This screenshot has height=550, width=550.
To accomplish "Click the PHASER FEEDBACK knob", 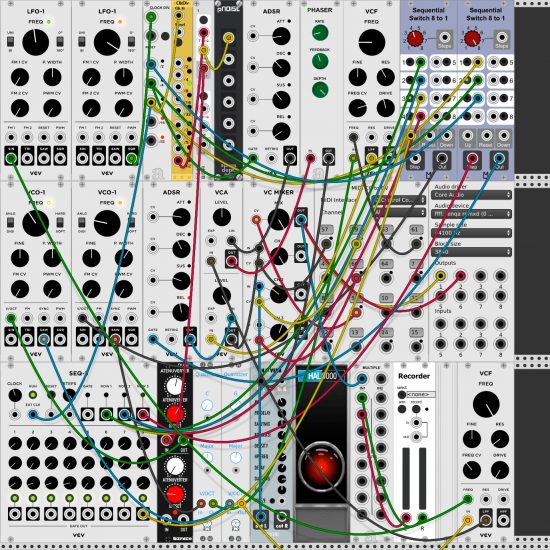I will tap(320, 61).
